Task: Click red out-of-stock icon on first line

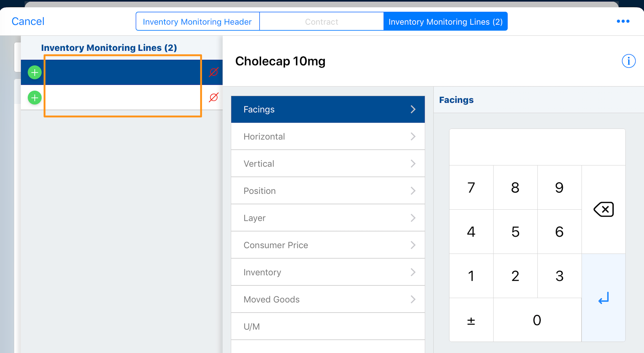Action: [213, 72]
